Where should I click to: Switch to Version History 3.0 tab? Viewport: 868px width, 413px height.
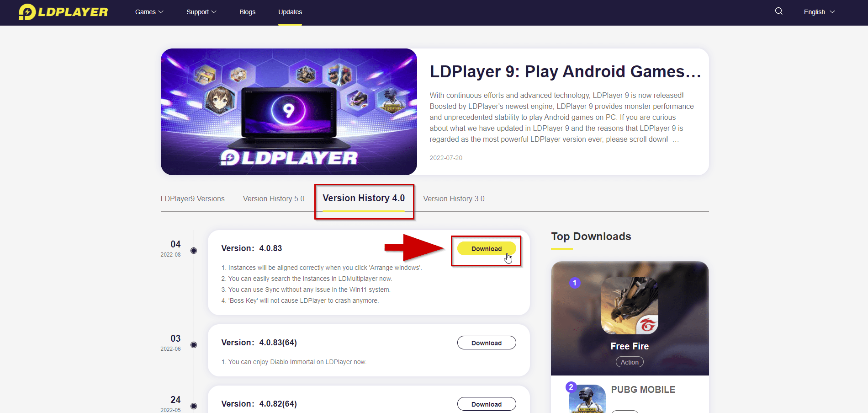[454, 198]
